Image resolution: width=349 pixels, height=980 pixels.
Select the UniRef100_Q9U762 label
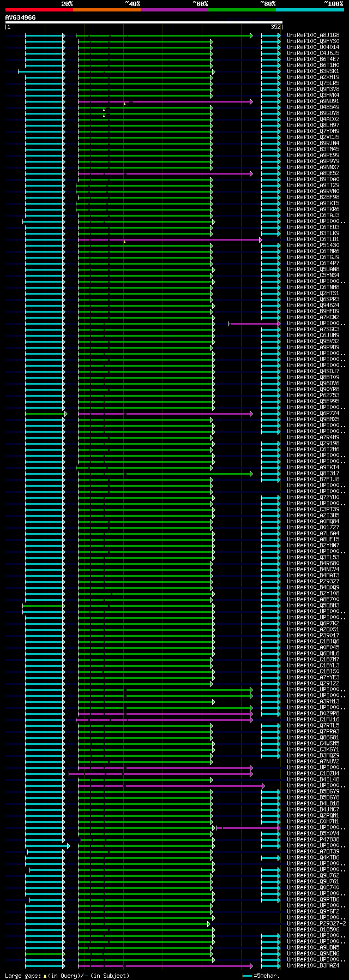tap(313, 876)
